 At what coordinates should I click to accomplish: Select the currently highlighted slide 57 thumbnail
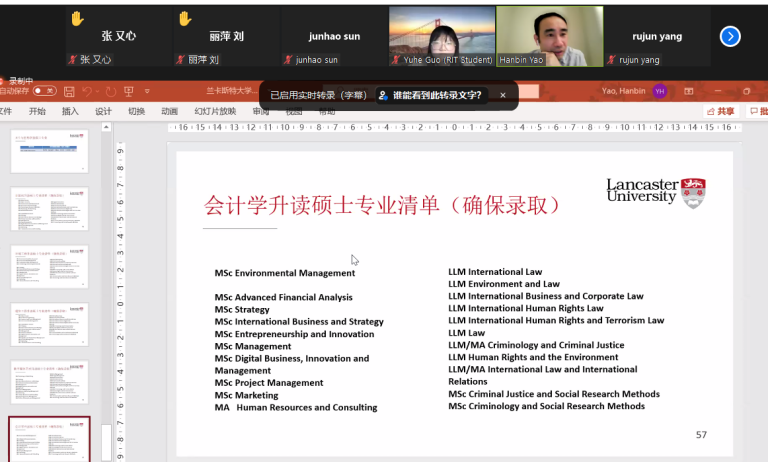(49, 439)
